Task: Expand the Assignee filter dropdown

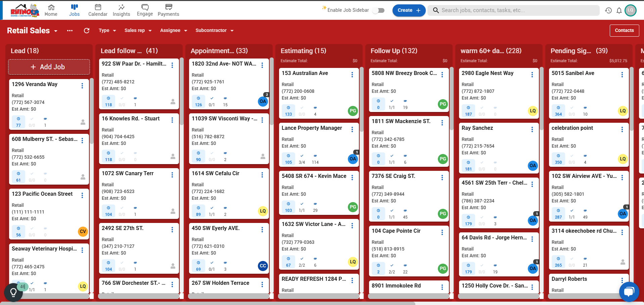Action: tap(174, 31)
